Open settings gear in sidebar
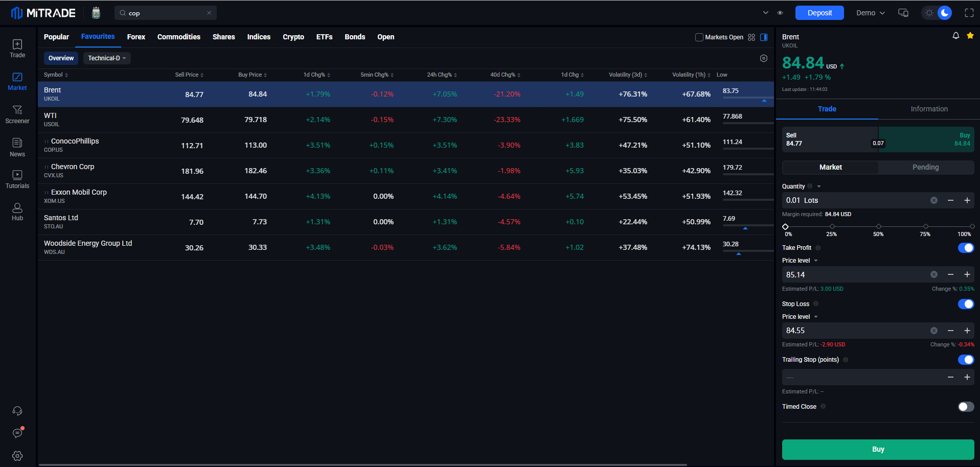The height and width of the screenshot is (467, 980). (17, 456)
